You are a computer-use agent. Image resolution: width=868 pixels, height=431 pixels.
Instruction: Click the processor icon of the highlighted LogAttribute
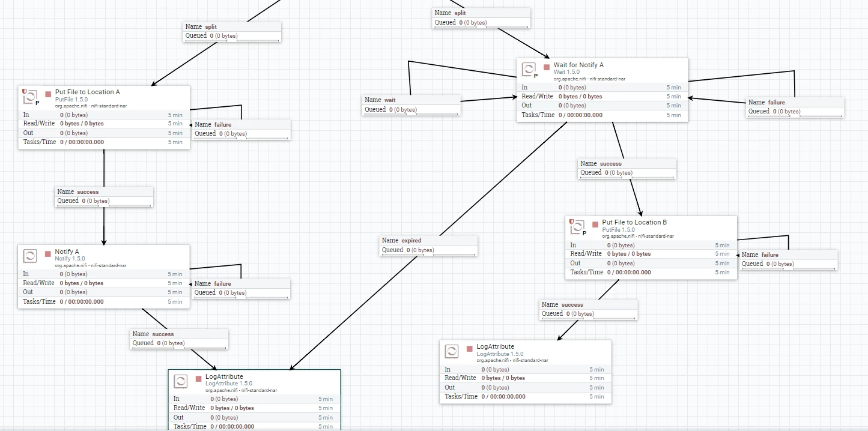coord(180,381)
